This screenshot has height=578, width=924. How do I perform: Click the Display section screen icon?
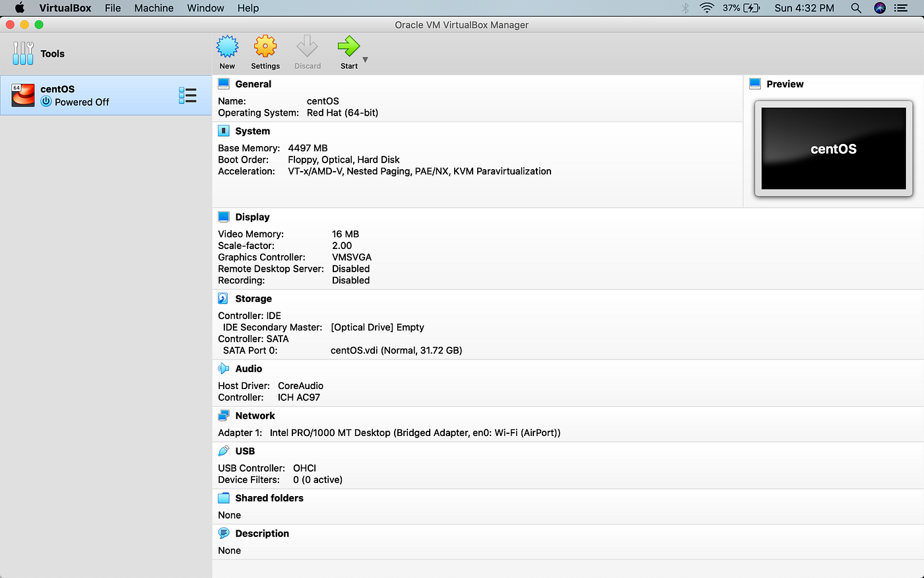coord(224,217)
